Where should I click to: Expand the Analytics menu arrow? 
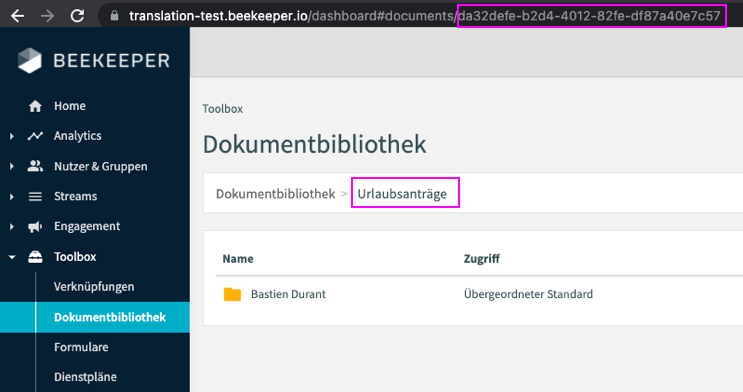(x=12, y=137)
